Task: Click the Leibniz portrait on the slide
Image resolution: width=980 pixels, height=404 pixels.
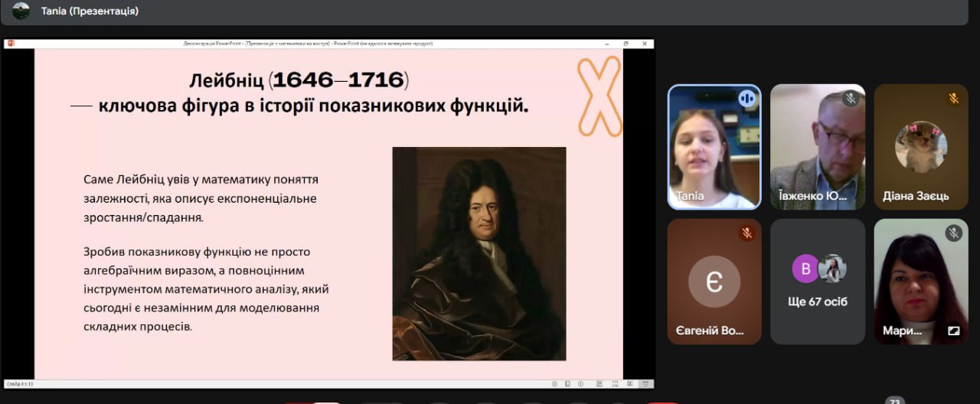Action: (479, 253)
